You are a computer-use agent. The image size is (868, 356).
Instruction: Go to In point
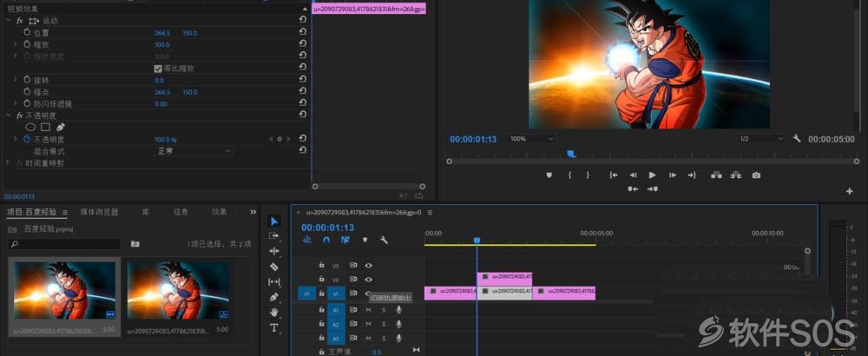614,175
